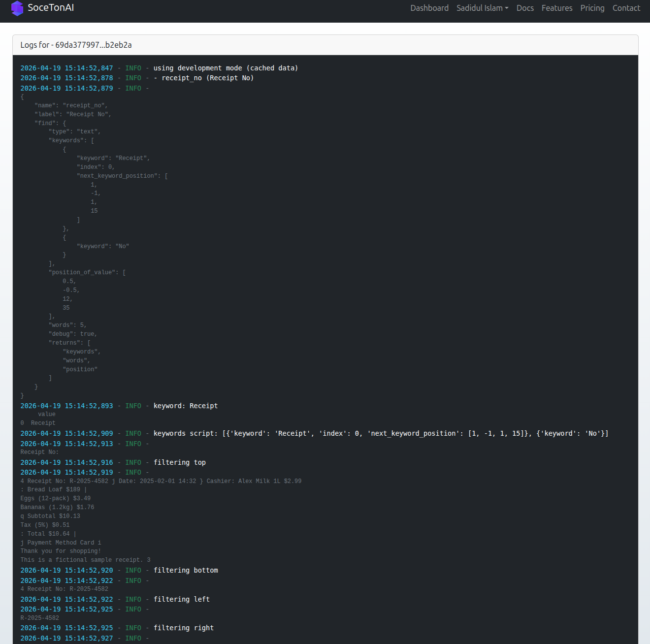
Task: Navigate to Features
Action: tap(557, 8)
